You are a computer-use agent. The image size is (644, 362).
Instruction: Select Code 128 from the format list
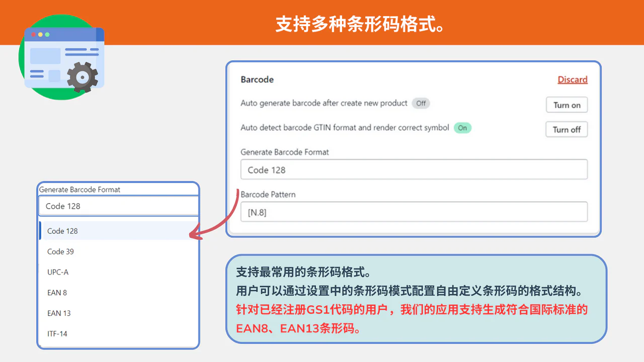(119, 231)
